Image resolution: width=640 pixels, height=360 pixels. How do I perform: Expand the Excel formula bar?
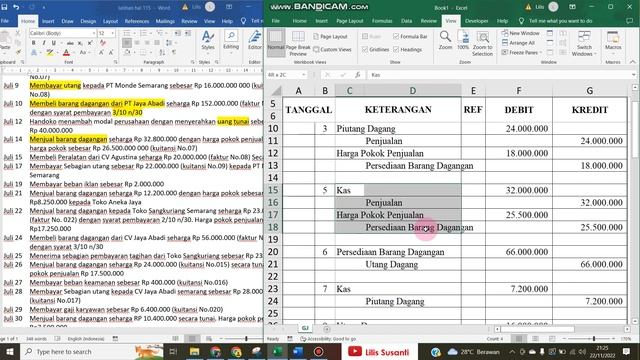tap(633, 75)
